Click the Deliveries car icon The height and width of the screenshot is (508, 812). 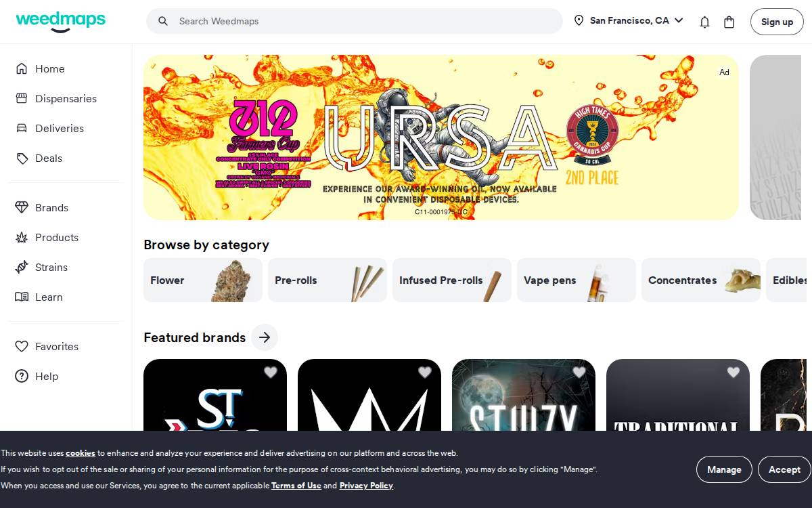click(x=22, y=128)
